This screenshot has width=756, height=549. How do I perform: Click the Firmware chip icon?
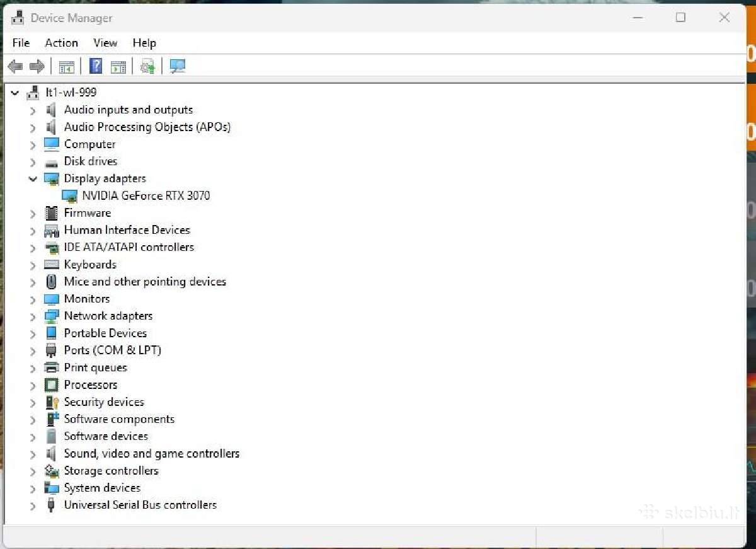(51, 213)
